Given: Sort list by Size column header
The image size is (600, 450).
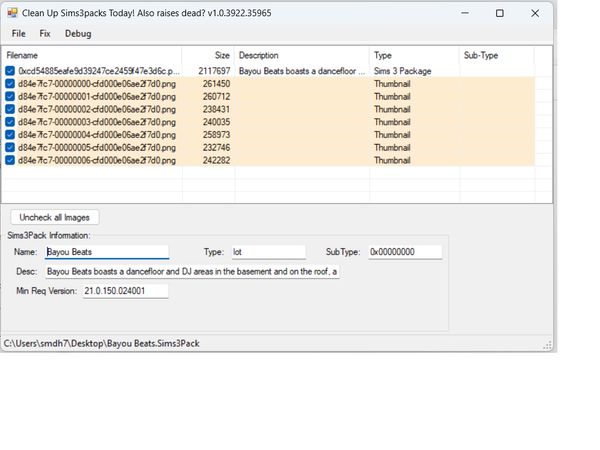Looking at the screenshot, I should [x=209, y=55].
